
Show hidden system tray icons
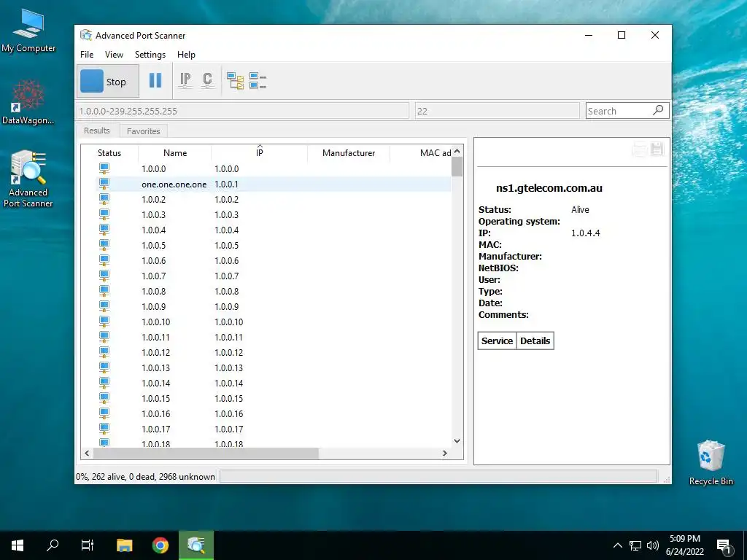tap(617, 545)
